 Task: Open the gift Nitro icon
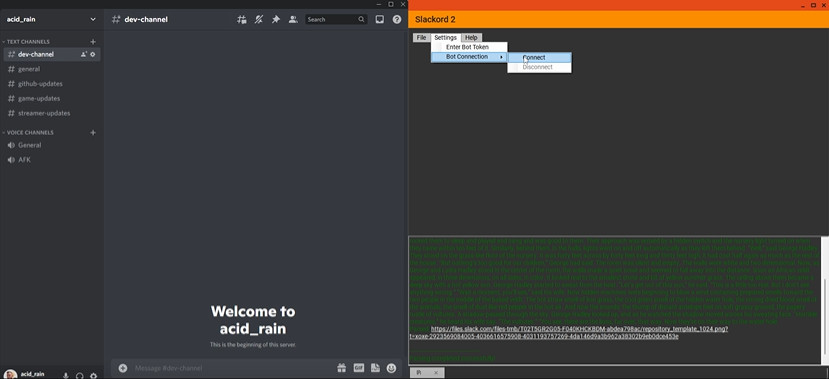tap(342, 368)
